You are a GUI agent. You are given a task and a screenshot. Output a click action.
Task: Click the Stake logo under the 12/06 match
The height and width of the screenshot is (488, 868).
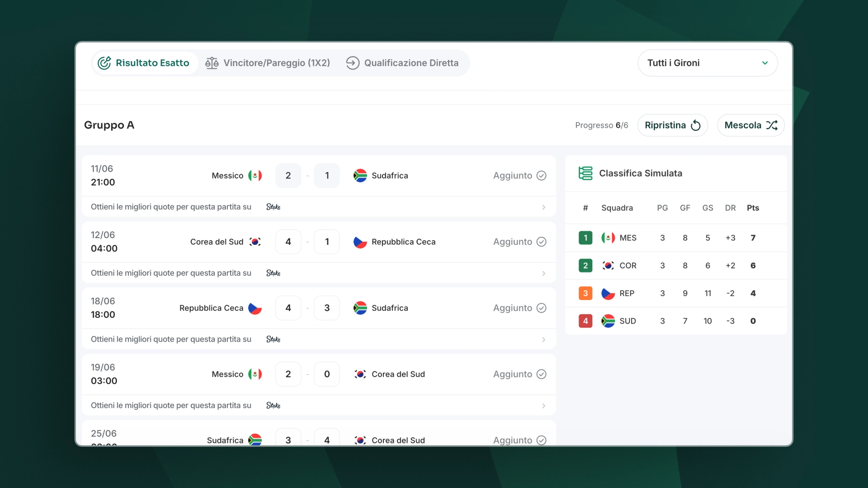pos(273,273)
